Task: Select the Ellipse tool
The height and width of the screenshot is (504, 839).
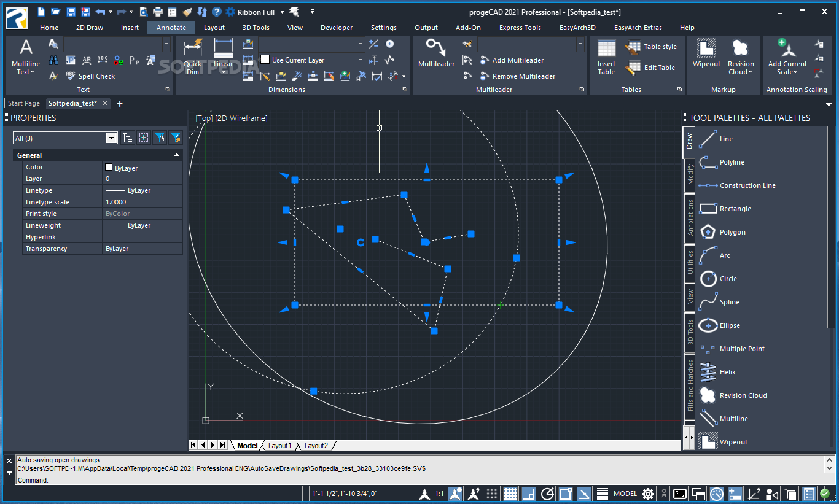Action: (730, 325)
